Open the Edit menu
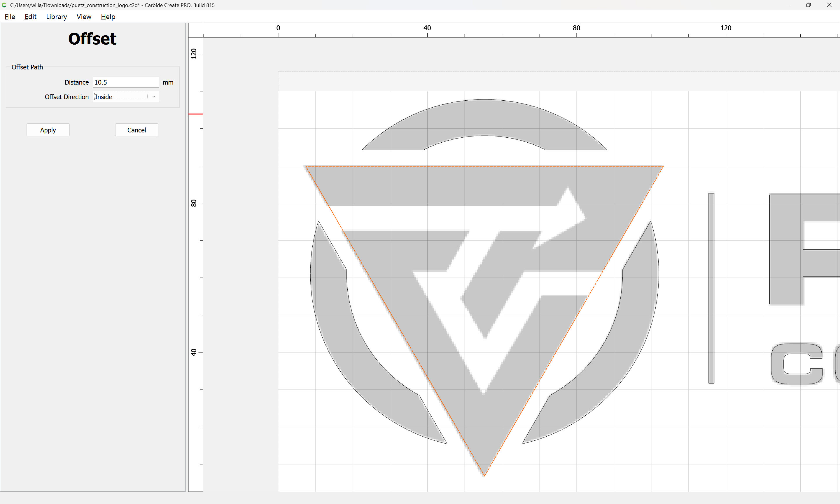The width and height of the screenshot is (840, 504). pos(30,17)
